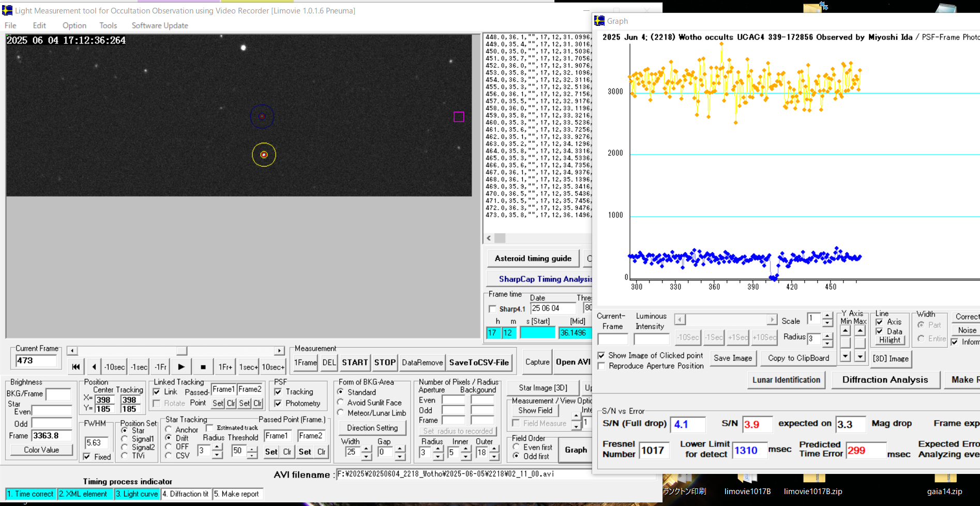Click the magenta square marker in the video
The height and width of the screenshot is (506, 980).
tap(459, 117)
